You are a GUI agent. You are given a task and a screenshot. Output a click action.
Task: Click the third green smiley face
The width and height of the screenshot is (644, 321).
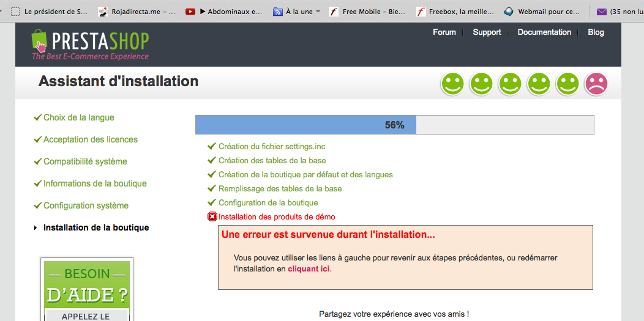(x=510, y=84)
